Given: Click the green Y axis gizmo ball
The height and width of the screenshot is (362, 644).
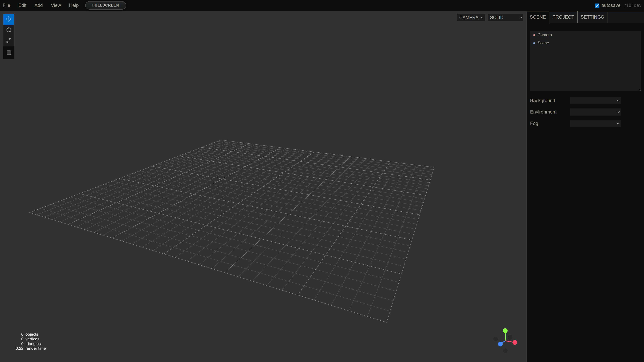Looking at the screenshot, I should 505,330.
